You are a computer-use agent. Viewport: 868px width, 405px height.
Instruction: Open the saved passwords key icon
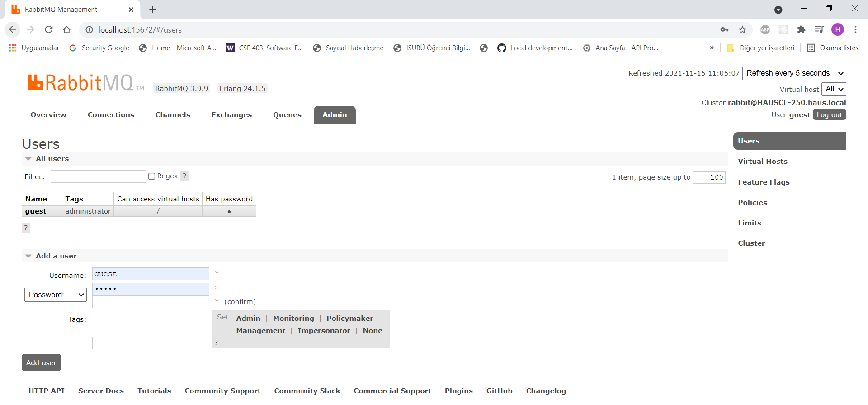coord(724,30)
